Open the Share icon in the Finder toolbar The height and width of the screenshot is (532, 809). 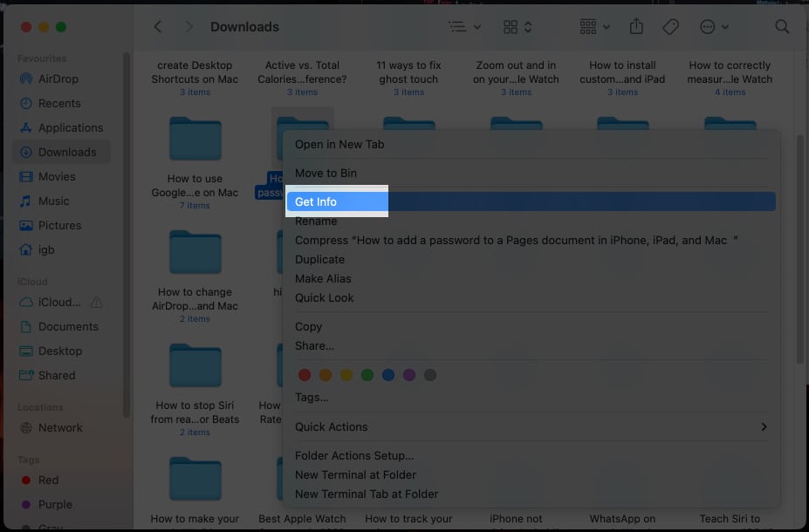tap(635, 26)
